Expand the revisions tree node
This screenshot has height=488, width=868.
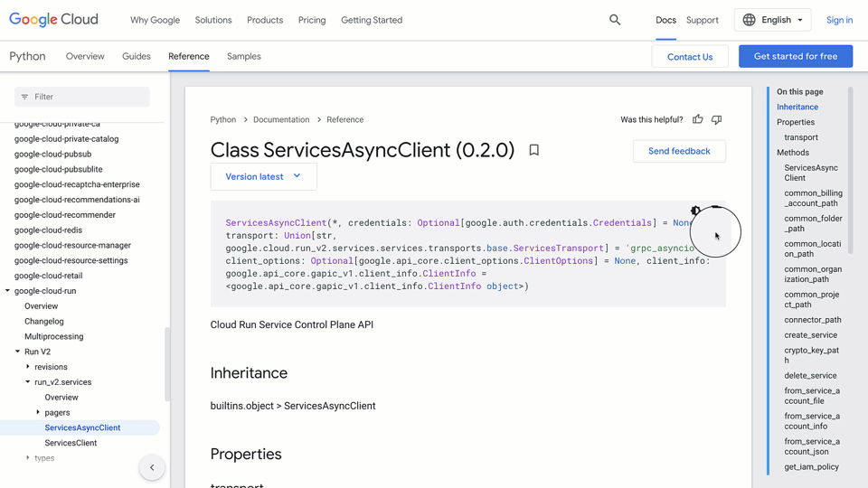coord(28,367)
